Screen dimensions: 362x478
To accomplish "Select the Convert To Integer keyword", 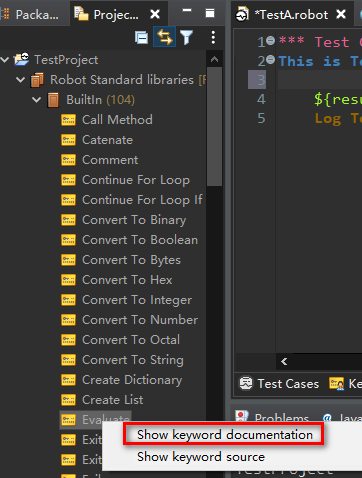I will [137, 300].
